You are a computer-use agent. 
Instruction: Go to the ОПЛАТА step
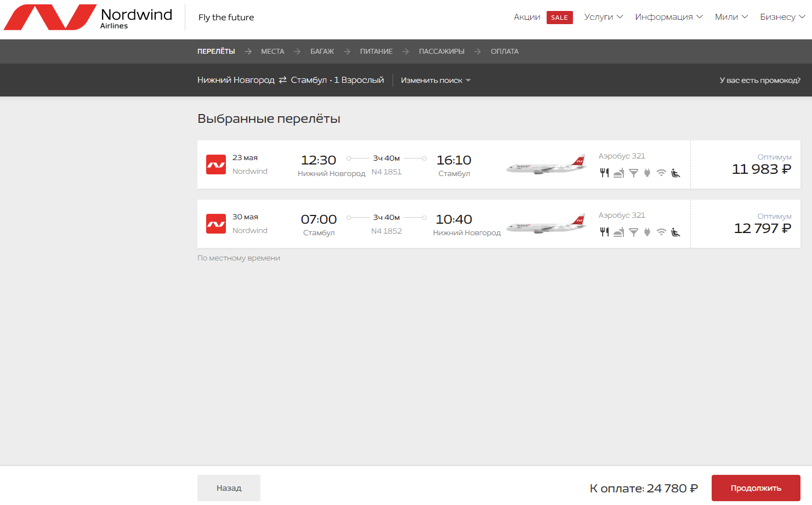(504, 52)
